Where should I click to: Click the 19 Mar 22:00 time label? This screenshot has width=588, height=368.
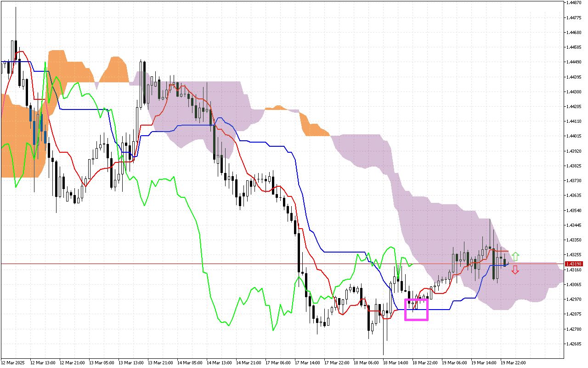coord(513,363)
